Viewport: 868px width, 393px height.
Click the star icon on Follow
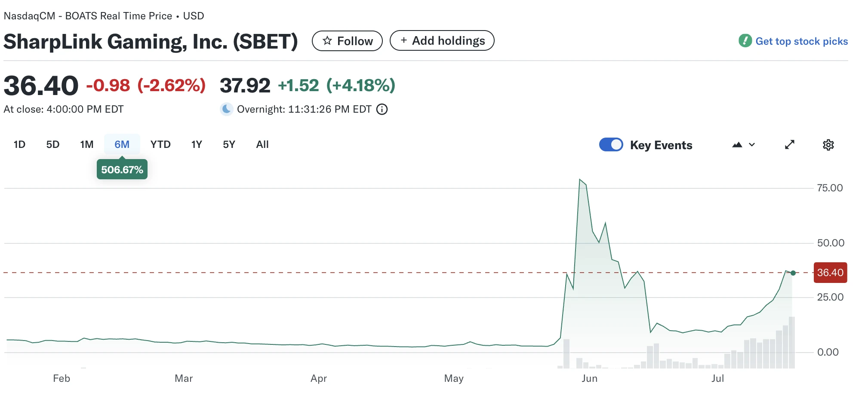pos(327,41)
